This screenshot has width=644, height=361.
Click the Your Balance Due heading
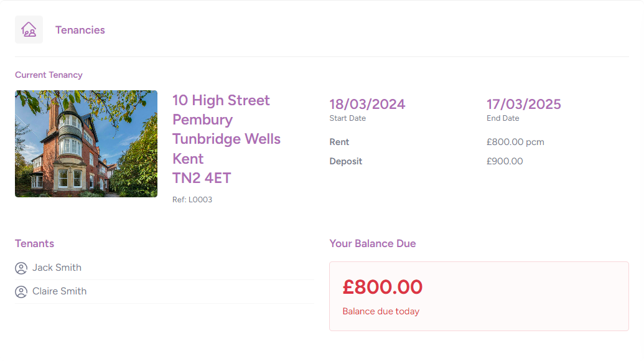point(373,243)
